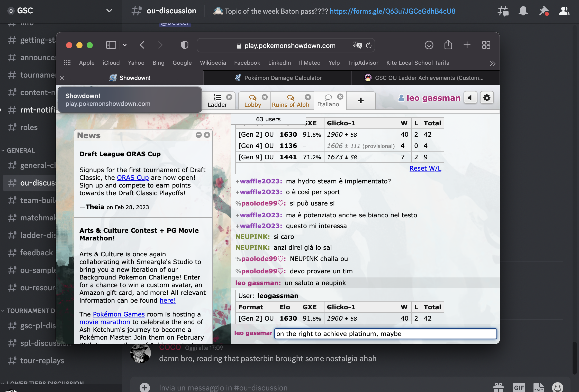Image resolution: width=579 pixels, height=392 pixels.
Task: Open Kite Local School Tarifa bookmark
Action: pyautogui.click(x=418, y=63)
